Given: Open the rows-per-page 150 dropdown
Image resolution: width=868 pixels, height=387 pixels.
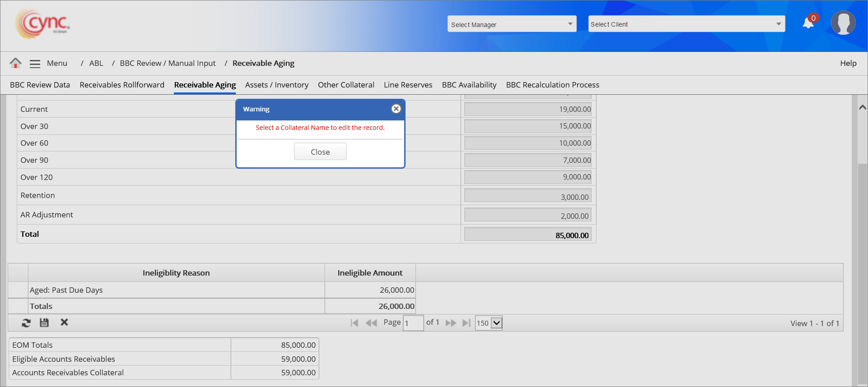Looking at the screenshot, I should click(489, 323).
